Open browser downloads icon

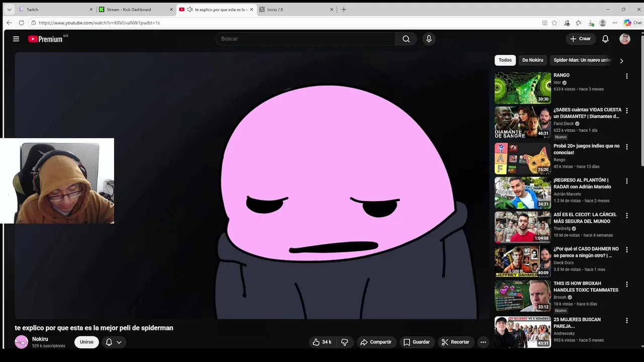591,23
